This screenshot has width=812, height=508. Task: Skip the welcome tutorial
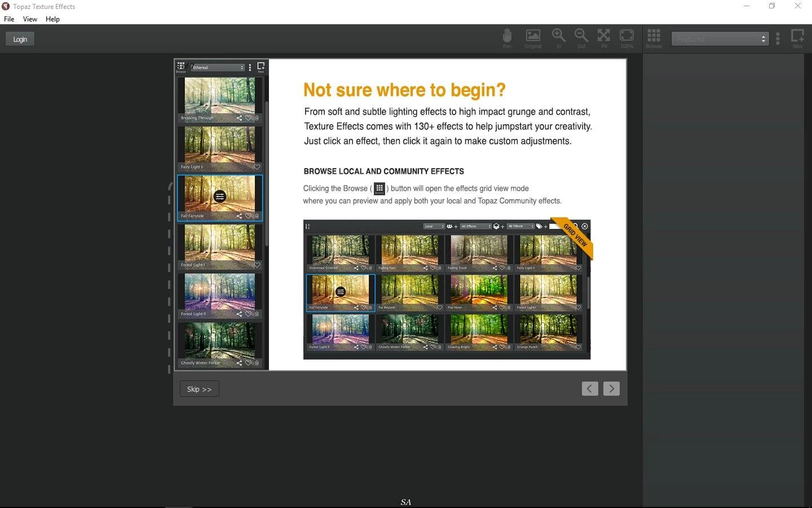(x=200, y=389)
